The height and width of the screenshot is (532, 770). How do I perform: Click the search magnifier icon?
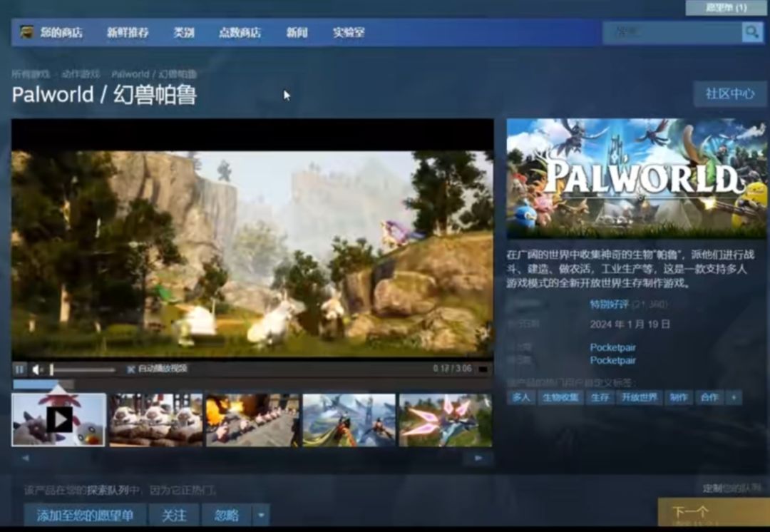(752, 32)
